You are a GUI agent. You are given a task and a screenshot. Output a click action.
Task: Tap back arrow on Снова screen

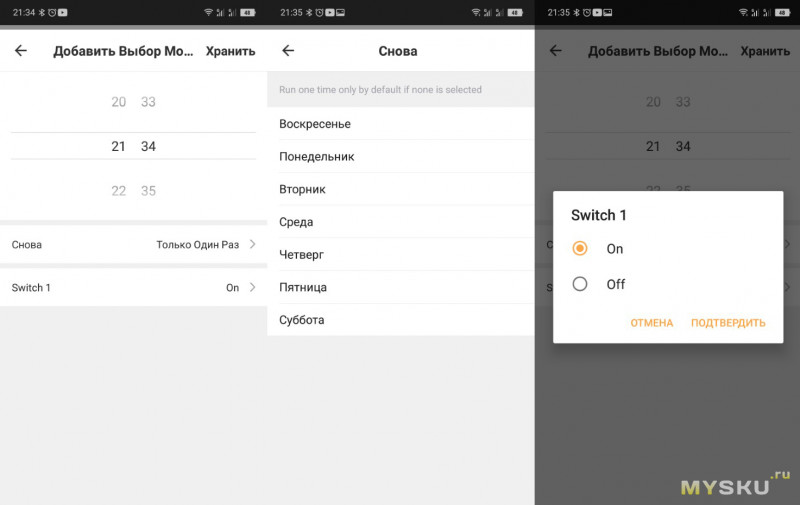[x=288, y=50]
